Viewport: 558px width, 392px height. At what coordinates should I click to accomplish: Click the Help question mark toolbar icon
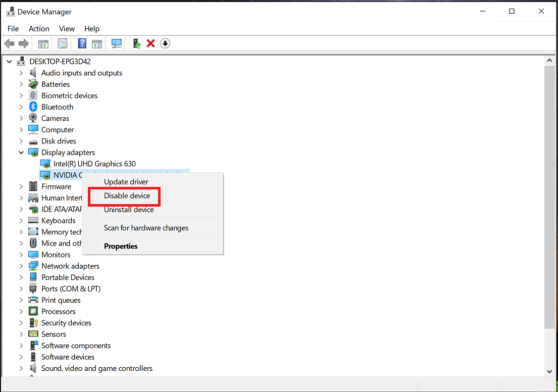(x=82, y=43)
